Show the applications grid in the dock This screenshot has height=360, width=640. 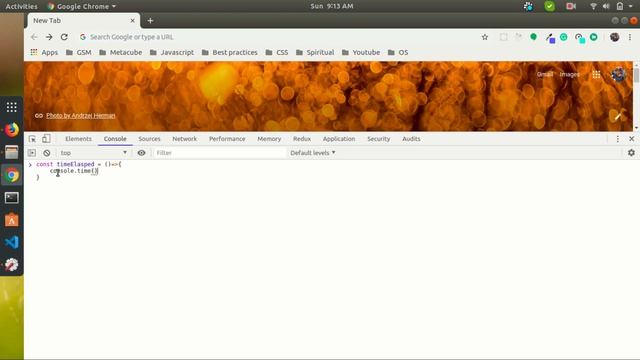click(12, 107)
